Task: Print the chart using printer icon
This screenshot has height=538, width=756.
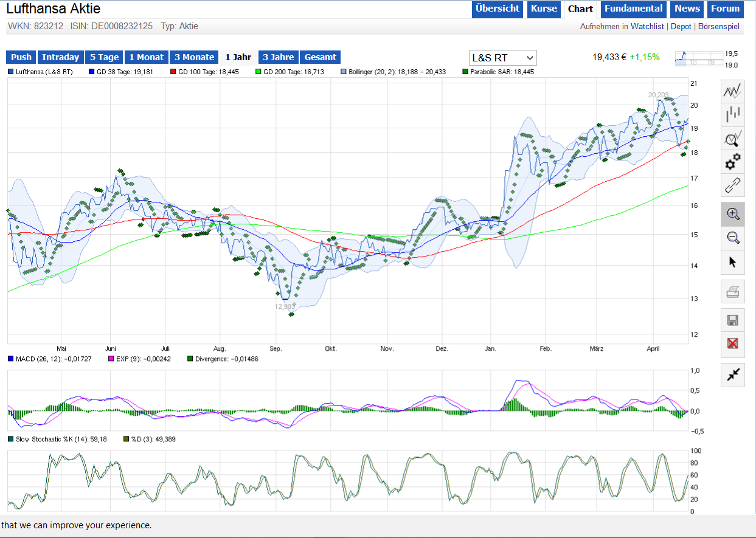Action: pos(732,294)
